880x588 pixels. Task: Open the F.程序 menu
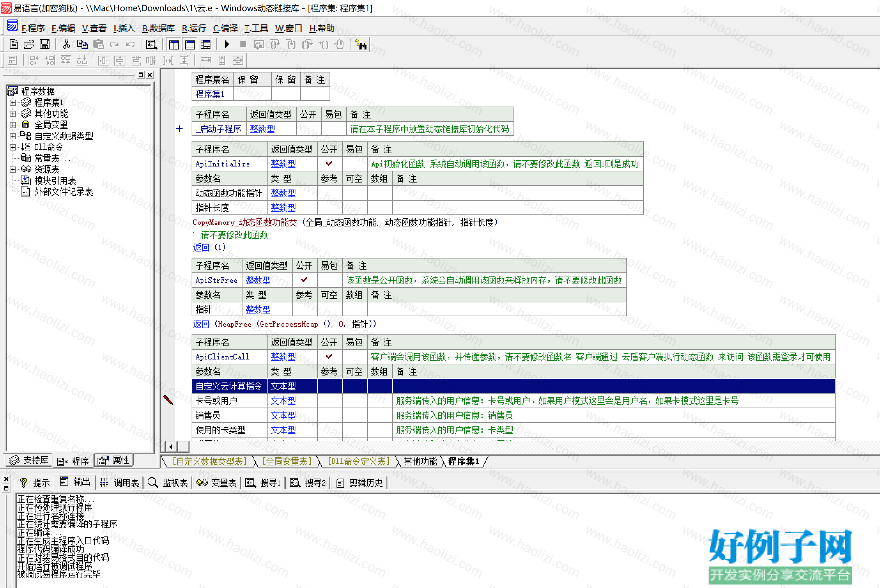[x=33, y=28]
